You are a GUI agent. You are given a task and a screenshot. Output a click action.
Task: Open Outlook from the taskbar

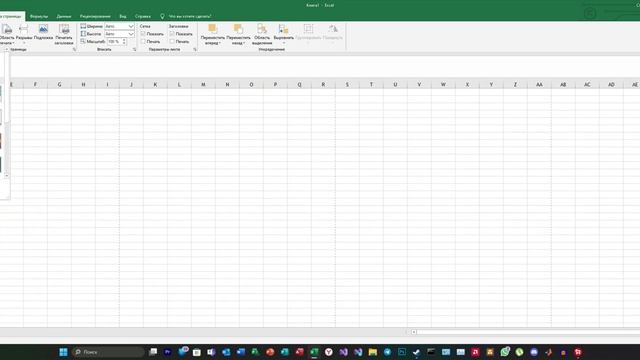pos(226,352)
